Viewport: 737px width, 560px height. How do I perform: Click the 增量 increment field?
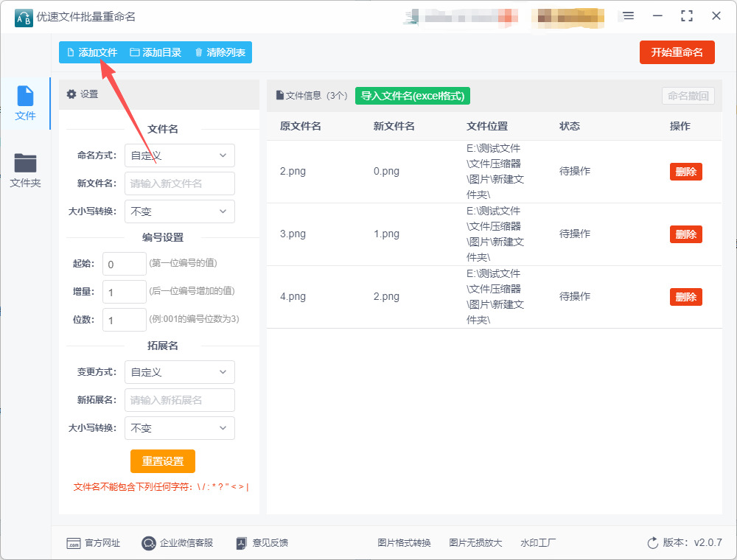pos(125,292)
